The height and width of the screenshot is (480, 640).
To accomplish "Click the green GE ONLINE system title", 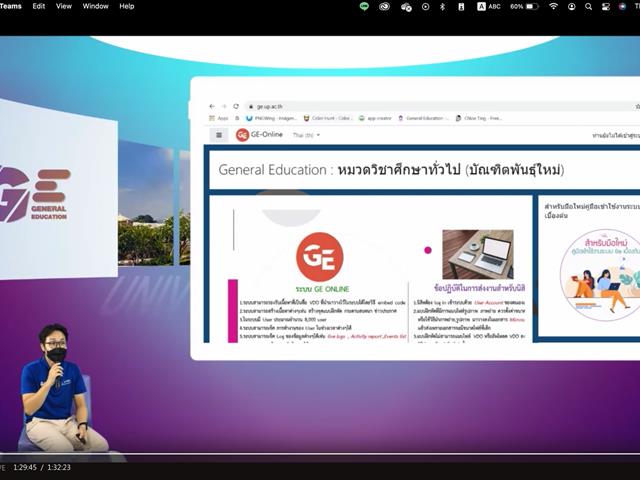I will pyautogui.click(x=322, y=289).
